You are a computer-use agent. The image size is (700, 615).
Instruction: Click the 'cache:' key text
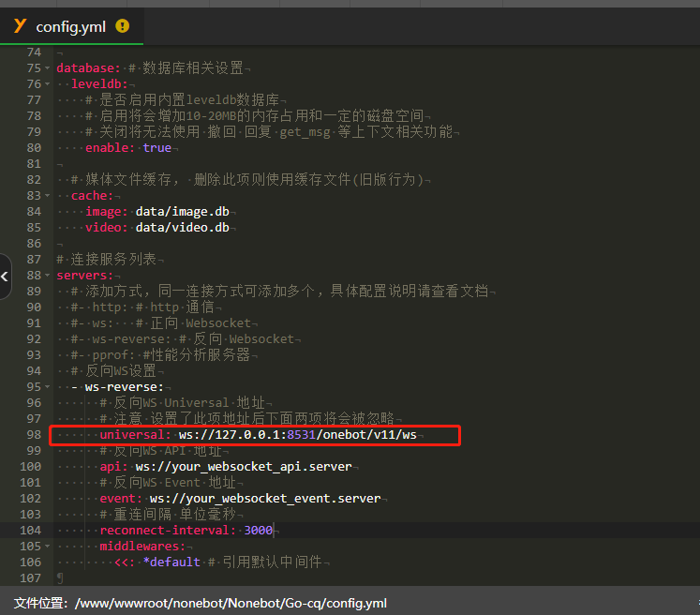pyautogui.click(x=92, y=196)
